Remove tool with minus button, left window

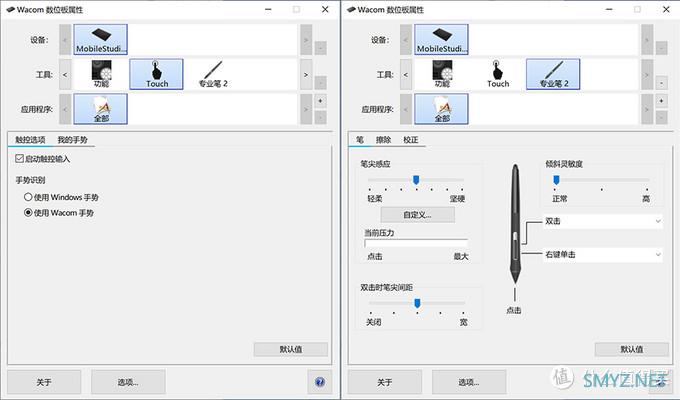pyautogui.click(x=320, y=83)
